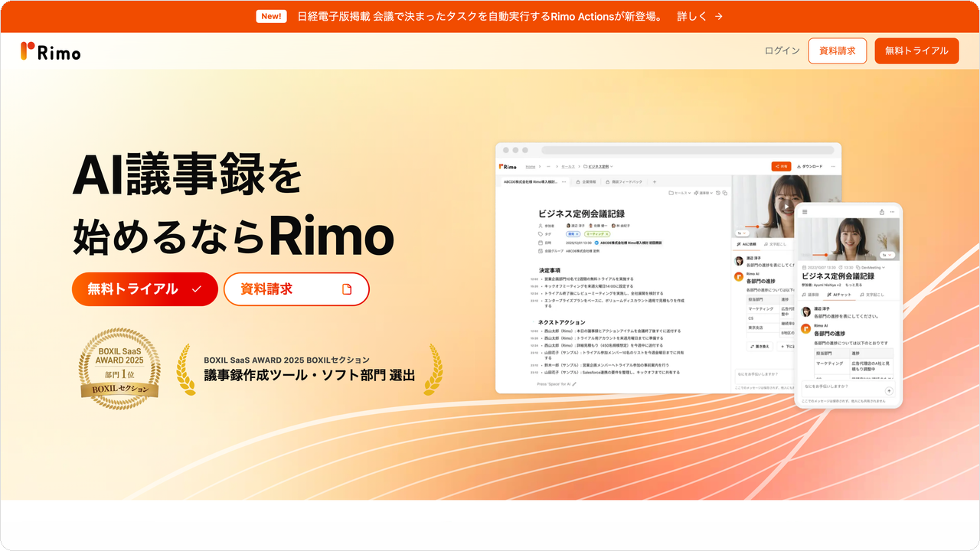Image resolution: width=980 pixels, height=551 pixels.
Task: Click the 始めるならRimo headline text
Action: tap(233, 236)
